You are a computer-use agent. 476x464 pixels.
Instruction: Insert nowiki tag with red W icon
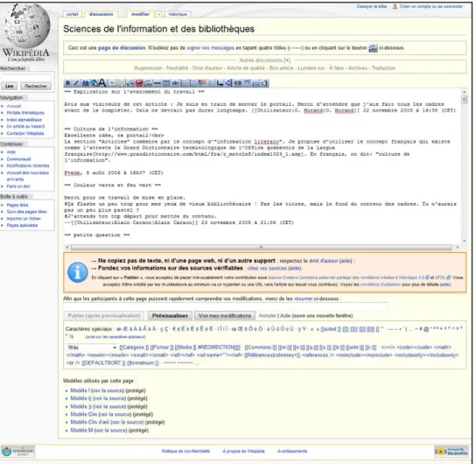pyautogui.click(x=139, y=83)
